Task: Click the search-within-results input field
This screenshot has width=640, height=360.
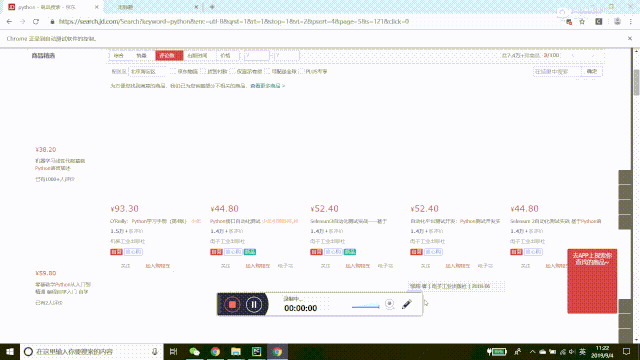Action: pyautogui.click(x=557, y=71)
